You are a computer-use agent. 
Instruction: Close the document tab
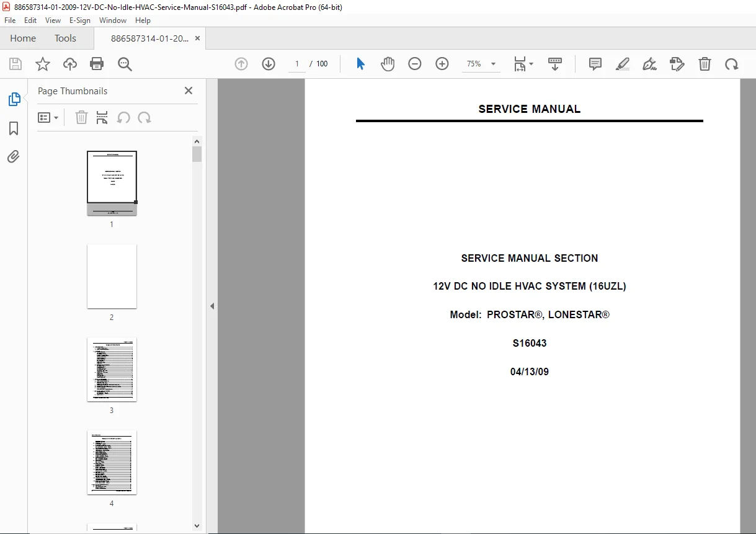[x=197, y=38]
